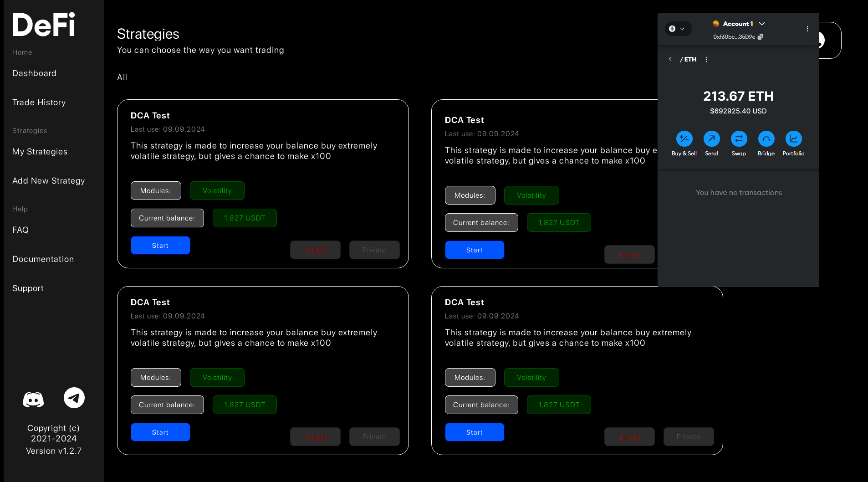
Task: Click 1,827 USDT balance on top-left card
Action: 245,218
